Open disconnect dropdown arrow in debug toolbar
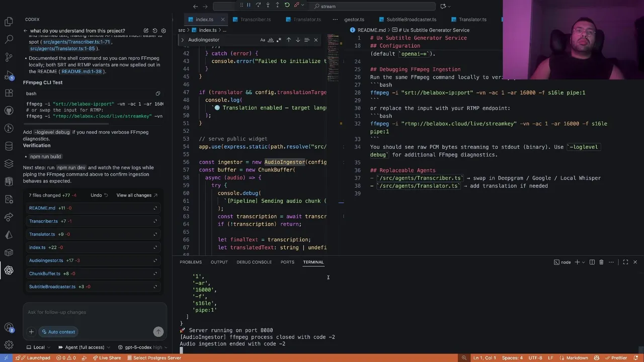This screenshot has height=362, width=644. click(303, 5)
